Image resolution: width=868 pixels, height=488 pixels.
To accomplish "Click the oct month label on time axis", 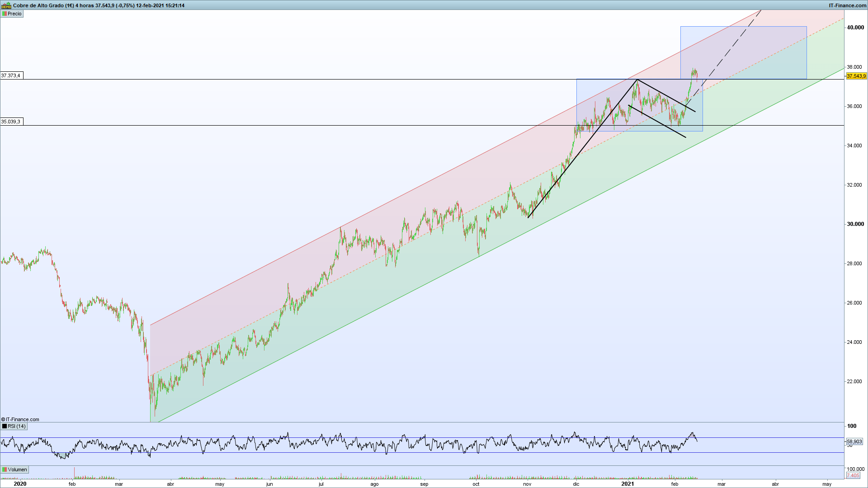I will coord(476,484).
